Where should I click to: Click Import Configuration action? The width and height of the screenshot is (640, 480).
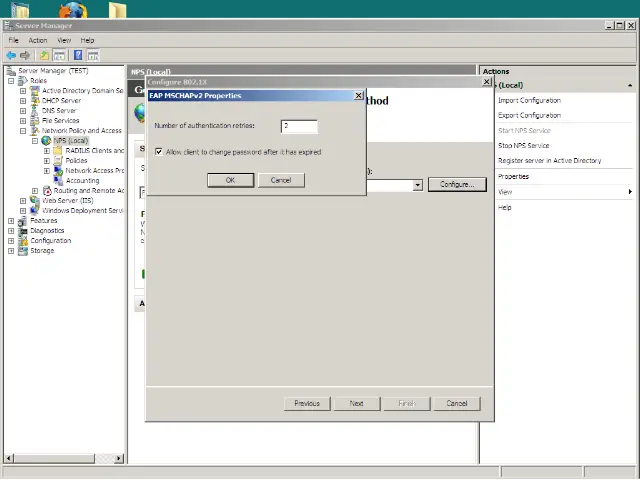529,100
